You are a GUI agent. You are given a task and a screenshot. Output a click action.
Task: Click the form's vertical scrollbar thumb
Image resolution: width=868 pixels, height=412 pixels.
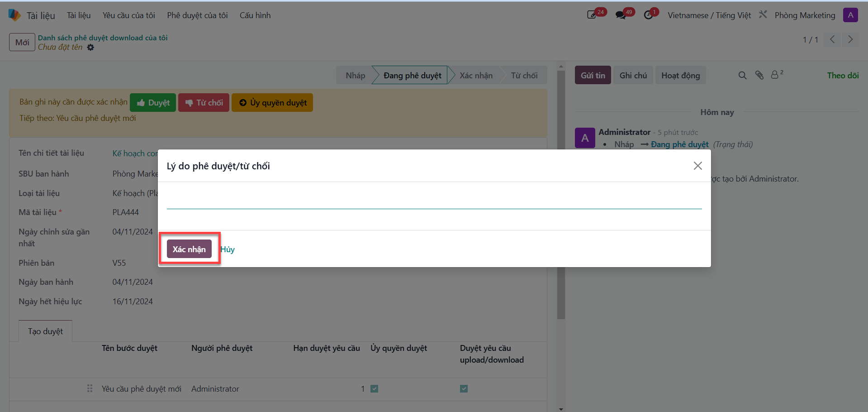pyautogui.click(x=561, y=195)
